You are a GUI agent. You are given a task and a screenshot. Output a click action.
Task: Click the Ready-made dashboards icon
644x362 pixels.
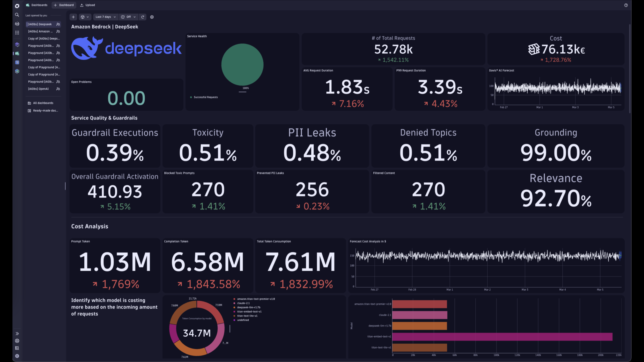click(x=29, y=111)
